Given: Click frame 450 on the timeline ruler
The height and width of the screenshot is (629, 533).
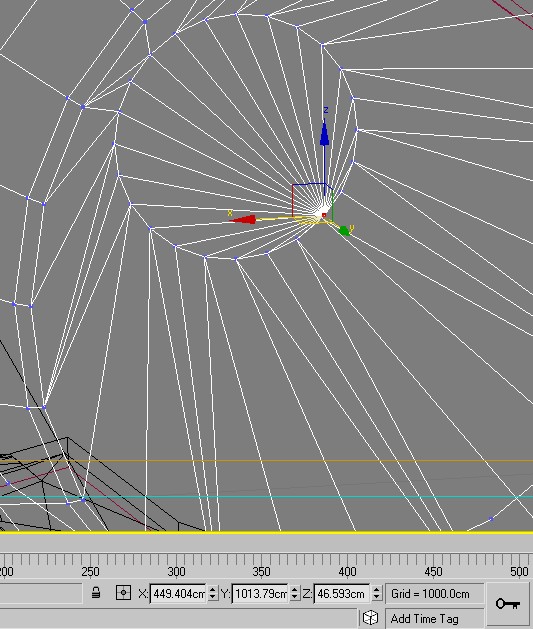Looking at the screenshot, I should pos(433,571).
